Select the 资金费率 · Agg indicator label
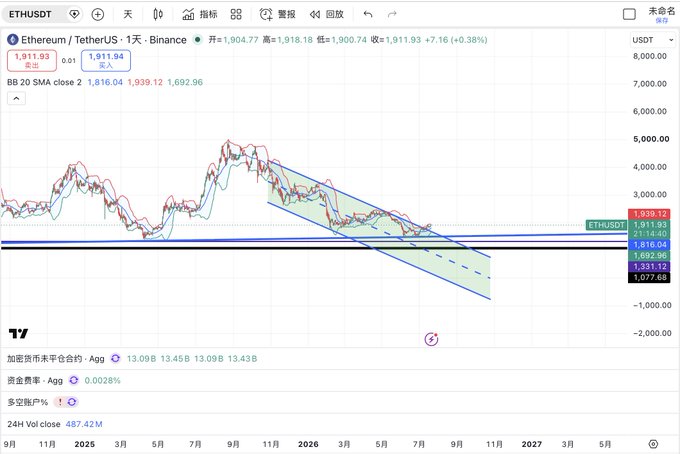Screen dimensions: 680x454 click(35, 380)
